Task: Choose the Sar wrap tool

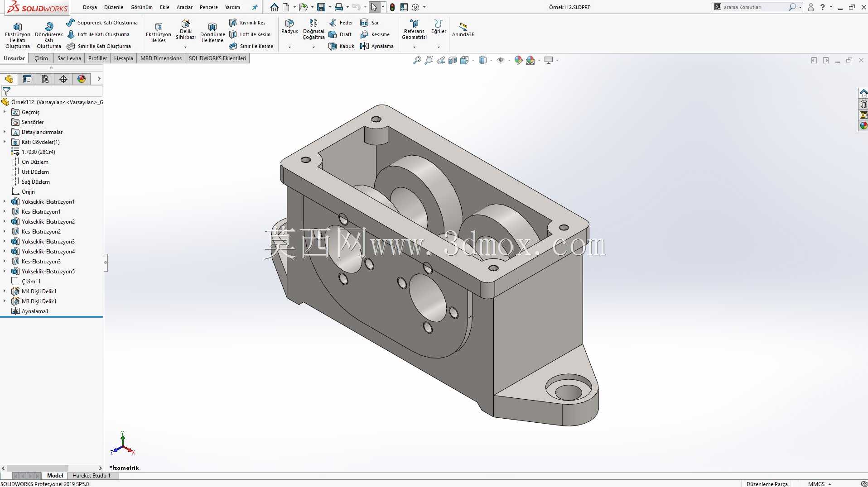Action: pos(370,23)
